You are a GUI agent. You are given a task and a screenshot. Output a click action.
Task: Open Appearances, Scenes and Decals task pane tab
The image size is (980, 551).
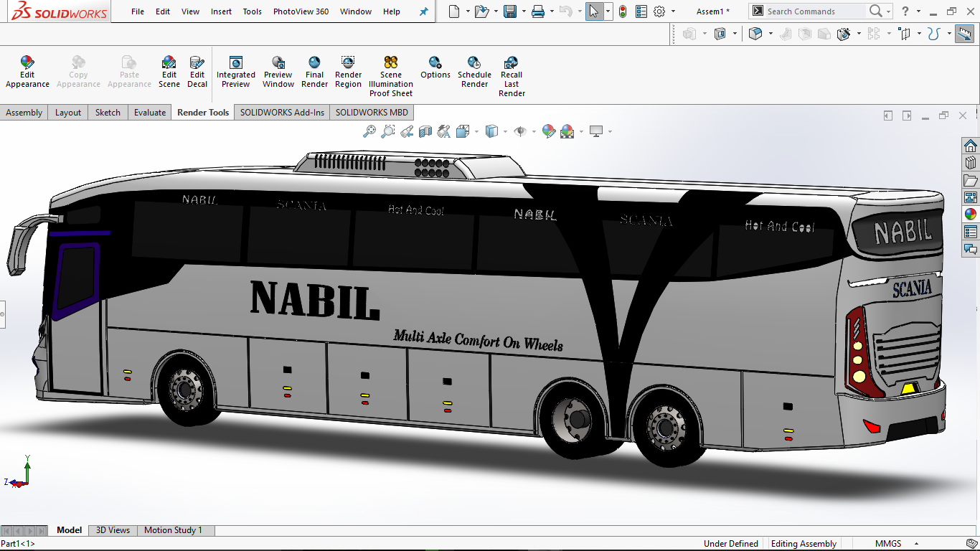click(x=971, y=215)
